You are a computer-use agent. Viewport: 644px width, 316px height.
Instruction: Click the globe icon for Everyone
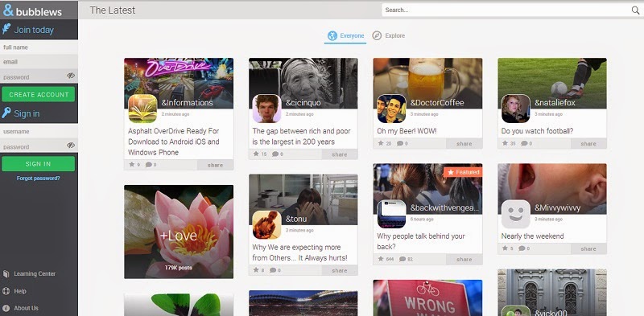tap(332, 35)
